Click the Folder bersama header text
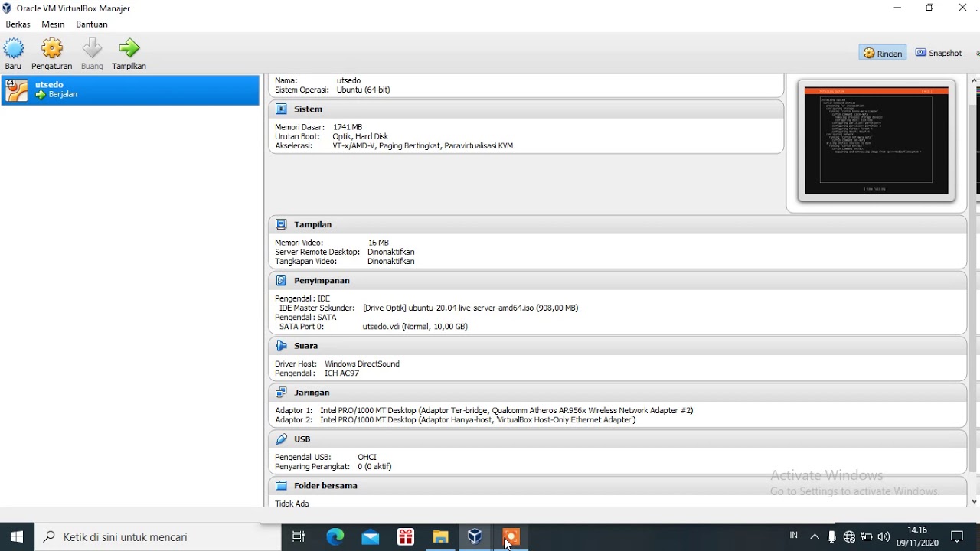Viewport: 980px width, 551px height. point(325,486)
